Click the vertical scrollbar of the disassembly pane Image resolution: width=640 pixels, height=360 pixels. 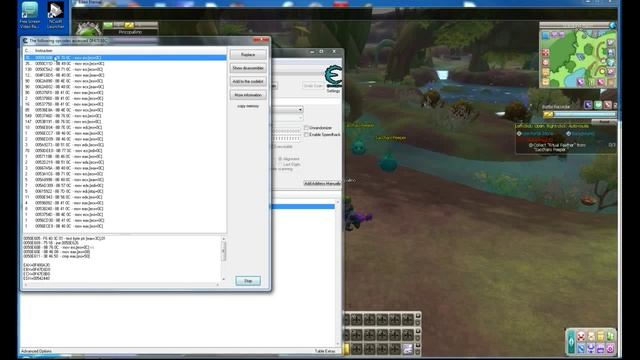223,258
